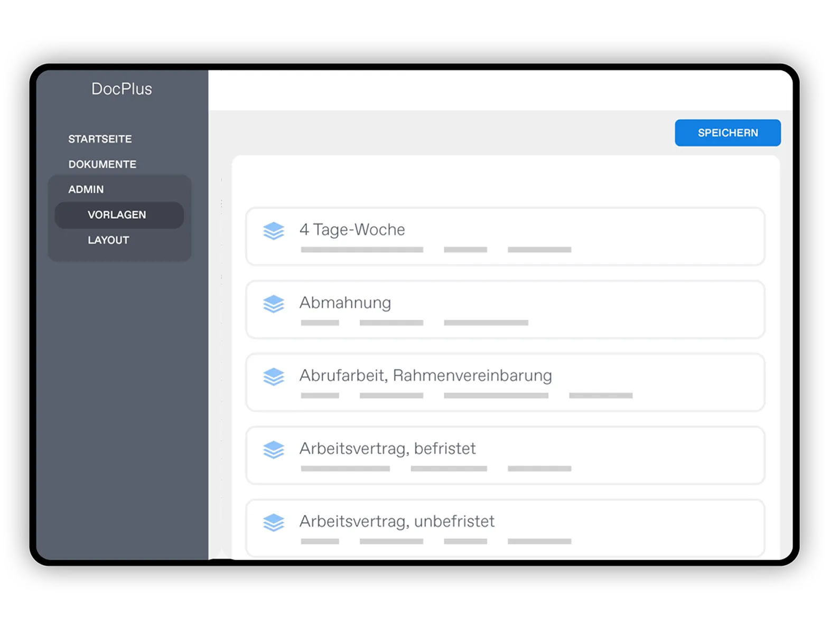Open the Arbeitsvertrag, befristet title

point(388,448)
